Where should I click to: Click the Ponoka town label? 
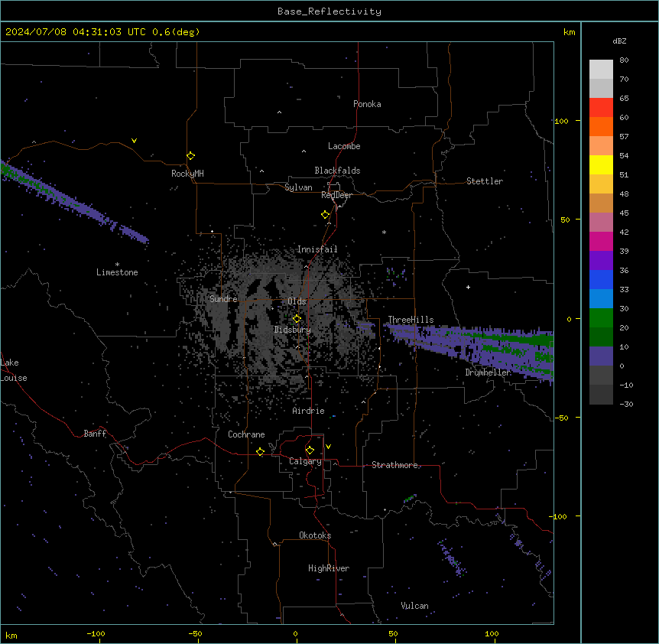(x=367, y=104)
